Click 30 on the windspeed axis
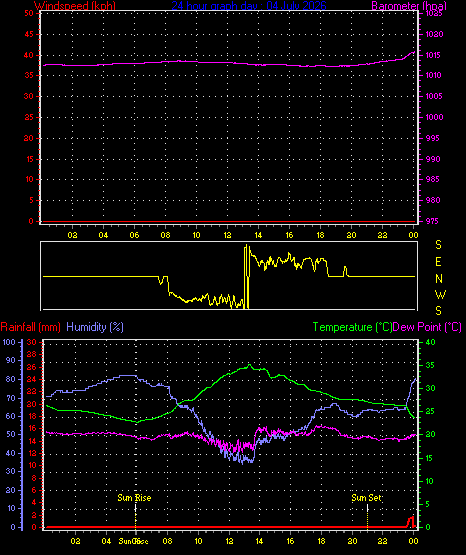 click(x=29, y=96)
